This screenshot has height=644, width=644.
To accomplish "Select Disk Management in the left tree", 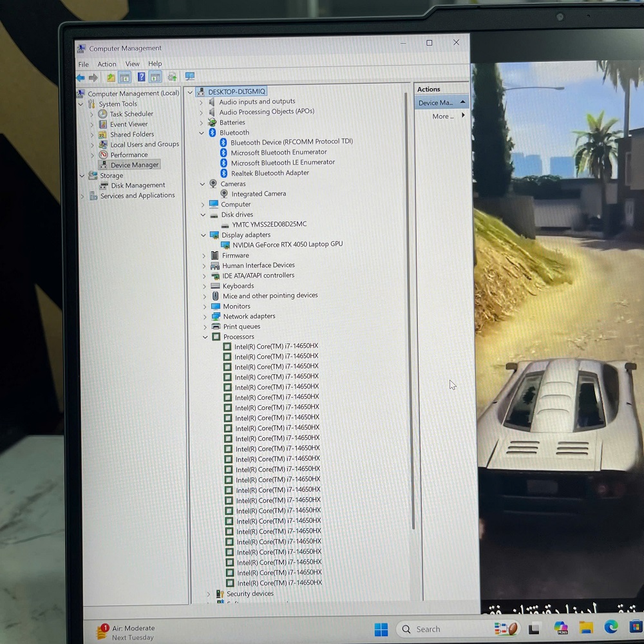I will 138,185.
